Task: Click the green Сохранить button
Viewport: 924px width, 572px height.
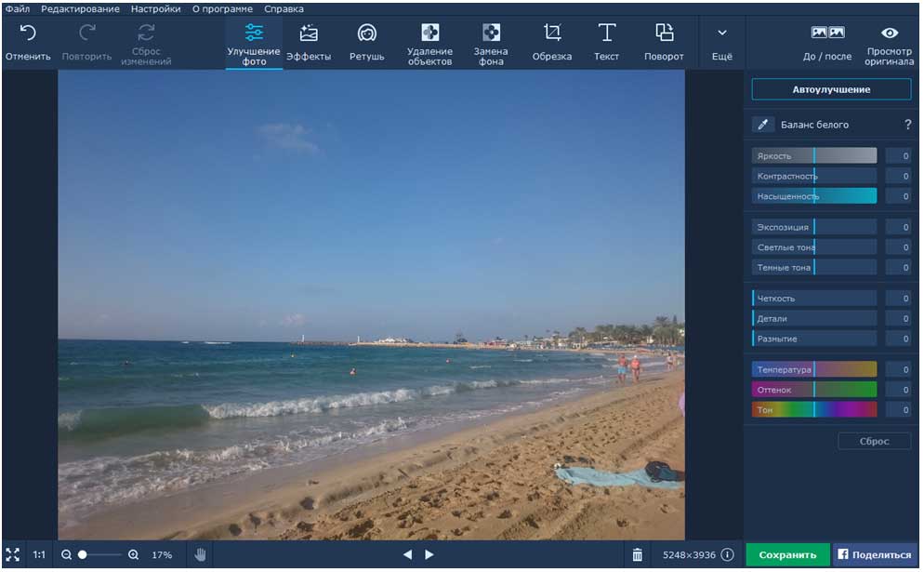Action: click(787, 554)
